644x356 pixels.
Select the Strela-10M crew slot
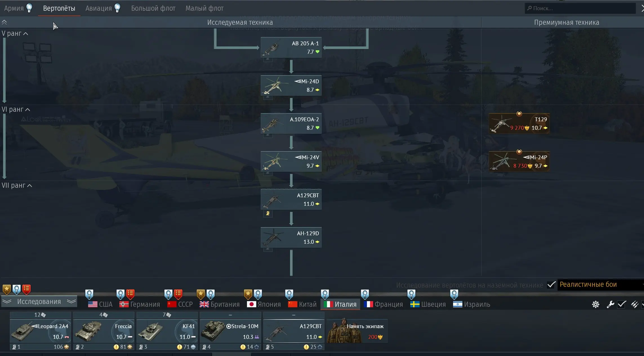[230, 331]
